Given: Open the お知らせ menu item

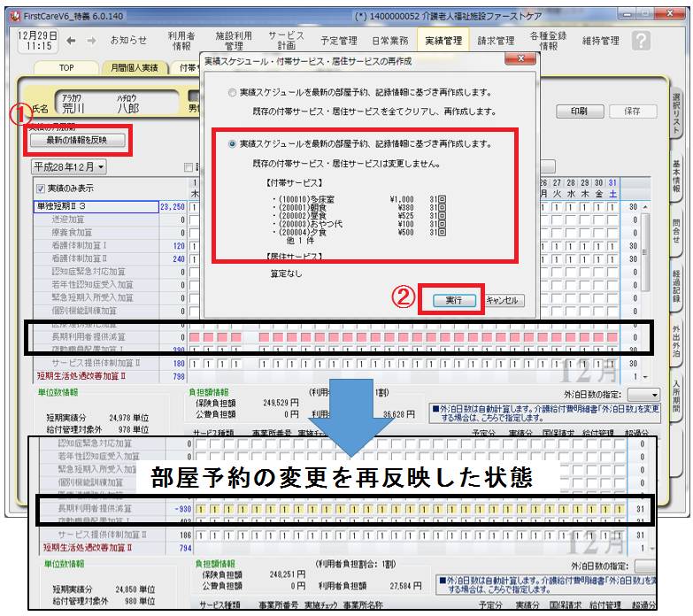Looking at the screenshot, I should 128,41.
